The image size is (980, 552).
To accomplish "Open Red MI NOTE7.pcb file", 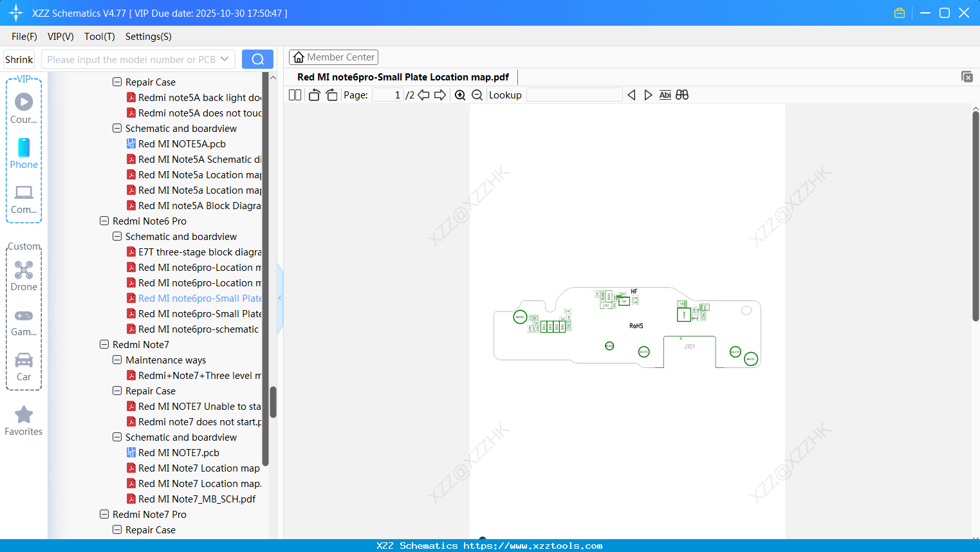I will point(172,453).
